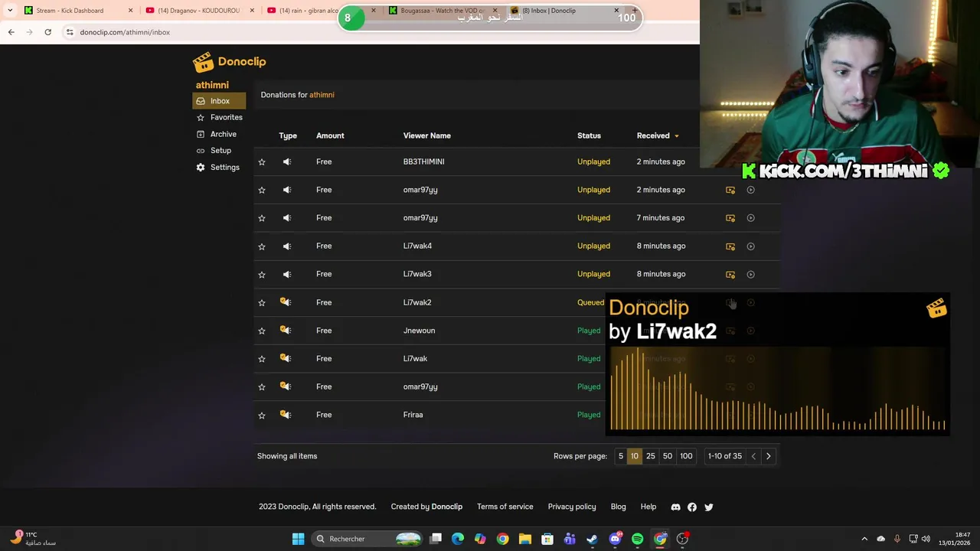Star the Li7wak3 donation
The width and height of the screenshot is (980, 551).
tap(262, 274)
